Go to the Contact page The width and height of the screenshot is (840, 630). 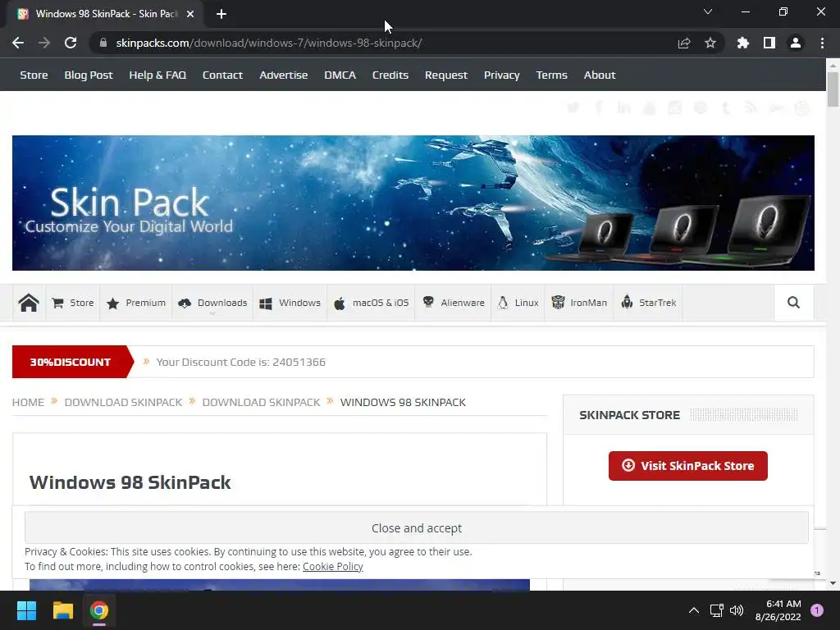222,75
